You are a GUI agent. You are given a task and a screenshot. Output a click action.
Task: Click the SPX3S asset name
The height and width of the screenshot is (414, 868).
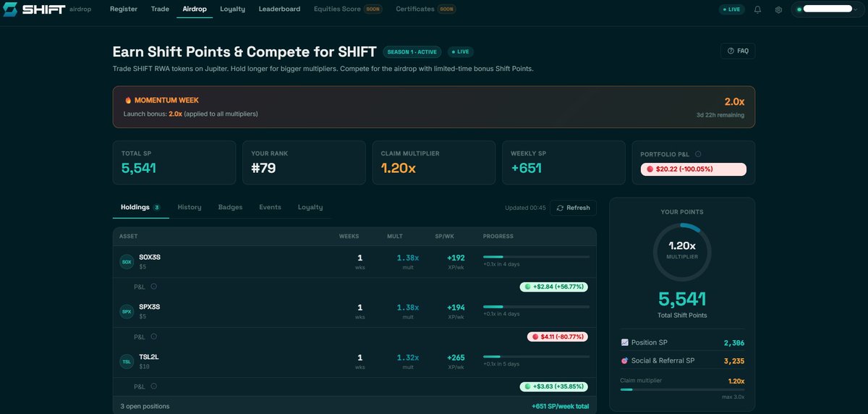(150, 307)
